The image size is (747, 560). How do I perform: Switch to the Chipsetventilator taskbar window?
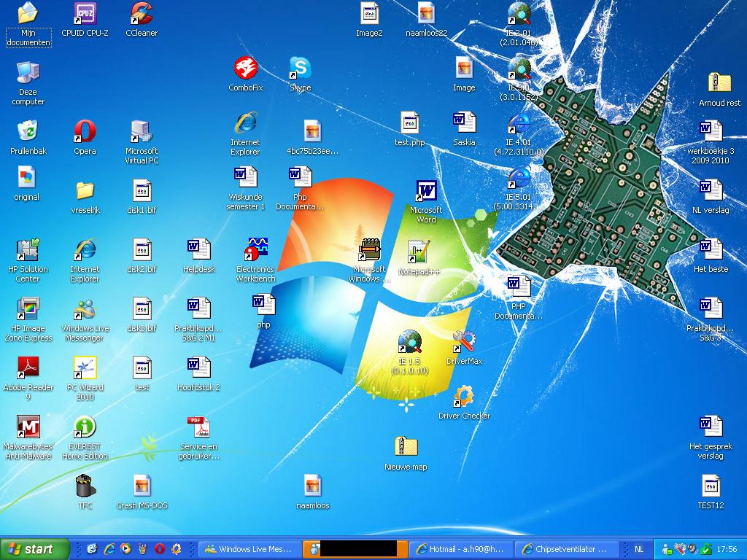coord(566,549)
